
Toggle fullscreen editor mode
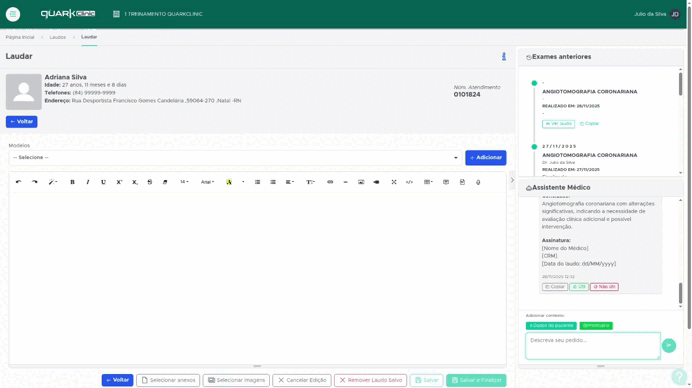(x=394, y=182)
